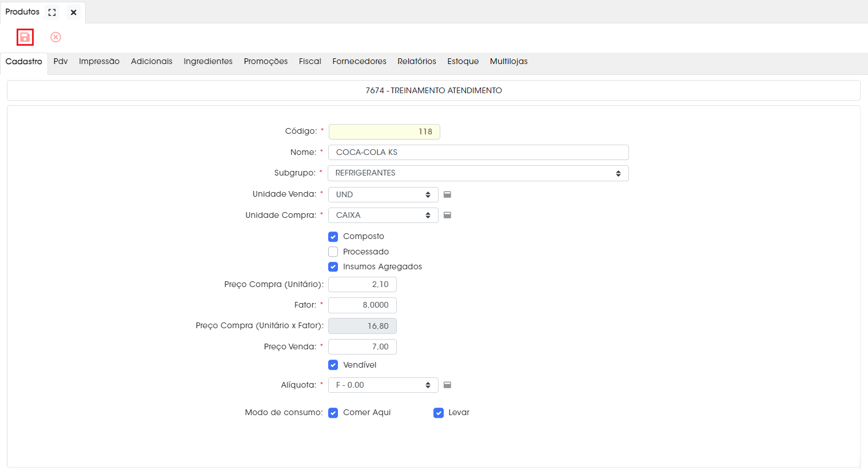Click the 7674 - TREINAMENTO ATENDIMENTO header
Image resolution: width=868 pixels, height=474 pixels.
pos(434,90)
